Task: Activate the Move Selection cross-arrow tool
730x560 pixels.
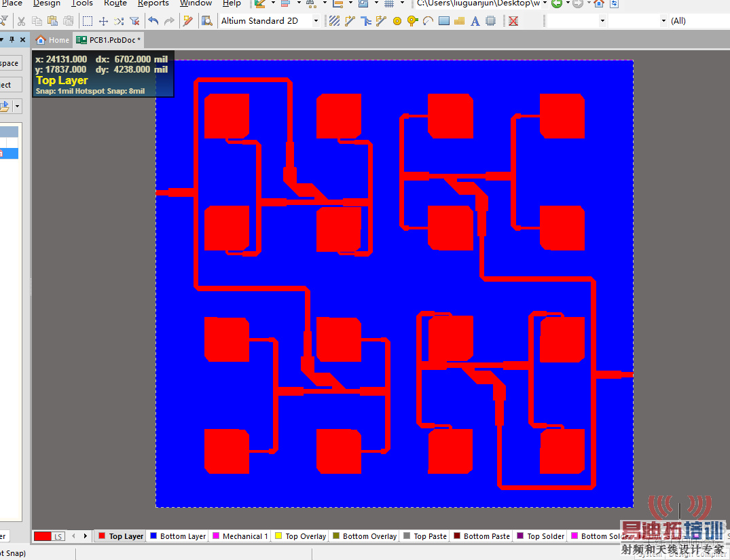Action: [x=103, y=21]
